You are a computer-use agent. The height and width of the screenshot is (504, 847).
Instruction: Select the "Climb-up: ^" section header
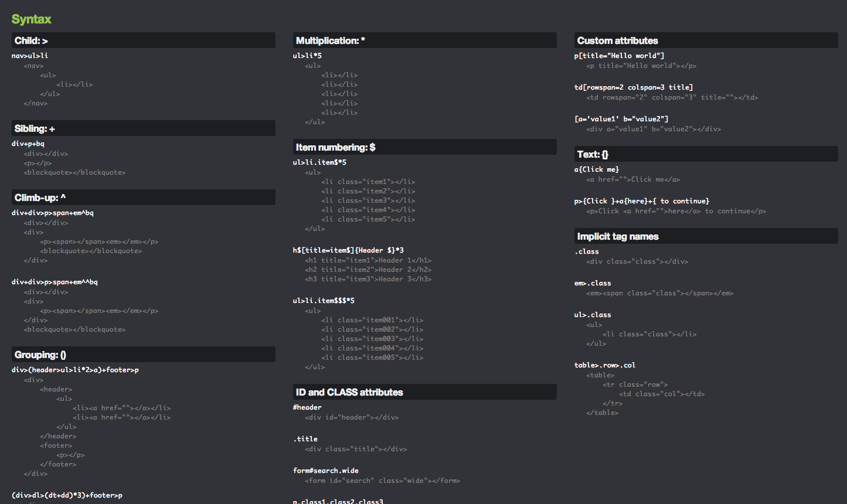click(40, 197)
